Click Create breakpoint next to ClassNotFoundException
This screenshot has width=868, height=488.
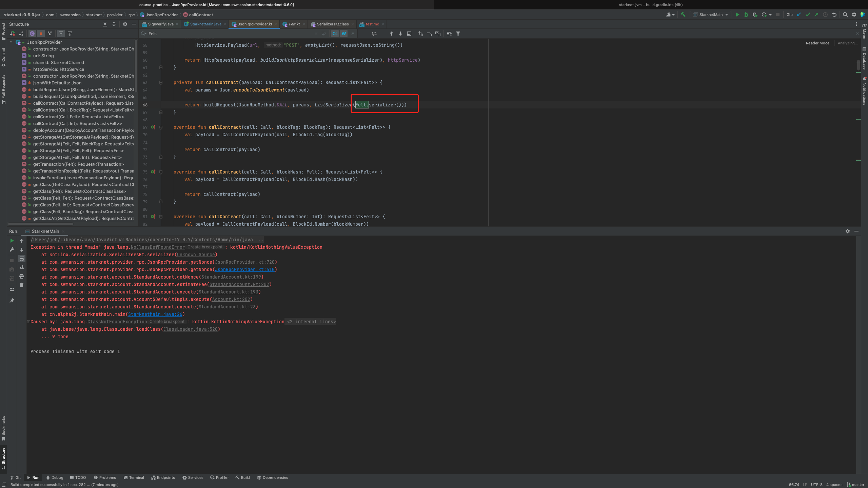tap(166, 321)
